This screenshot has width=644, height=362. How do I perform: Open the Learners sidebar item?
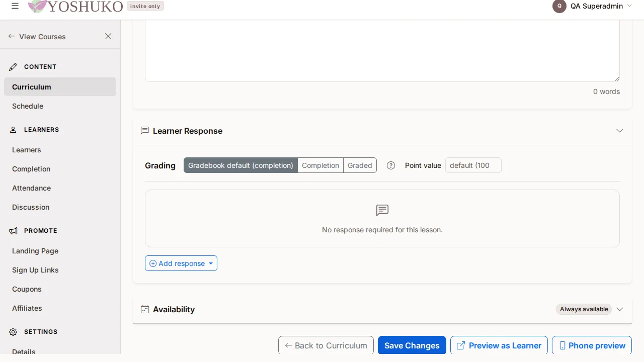[x=60, y=150]
